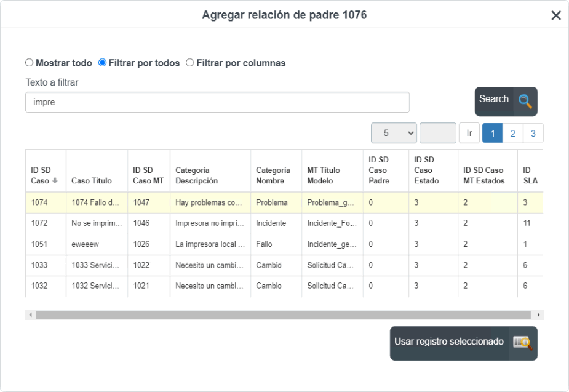The image size is (569, 392).
Task: Click the page number input box
Action: pos(438,133)
